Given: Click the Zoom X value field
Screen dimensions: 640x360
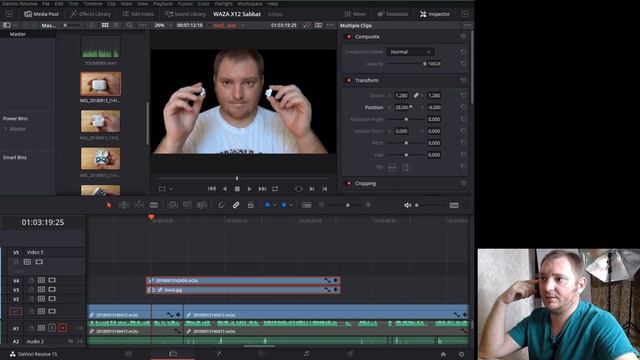Looking at the screenshot, I should pos(401,96).
